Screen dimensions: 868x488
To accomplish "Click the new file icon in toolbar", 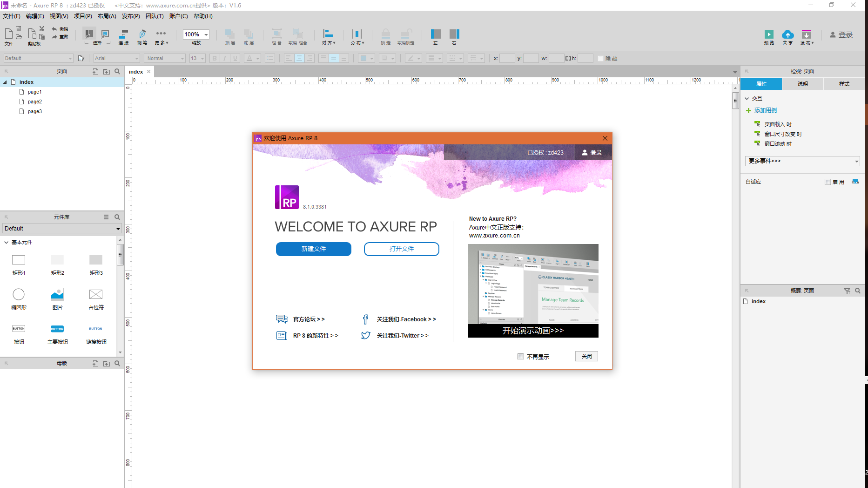I will [x=8, y=34].
